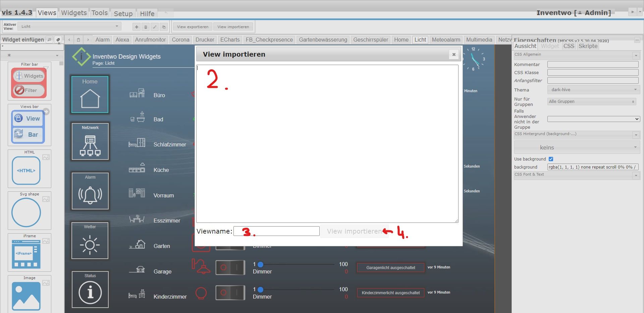Image resolution: width=644 pixels, height=313 pixels.
Task: Toggle the Kinderzimmer light switch
Action: click(230, 293)
